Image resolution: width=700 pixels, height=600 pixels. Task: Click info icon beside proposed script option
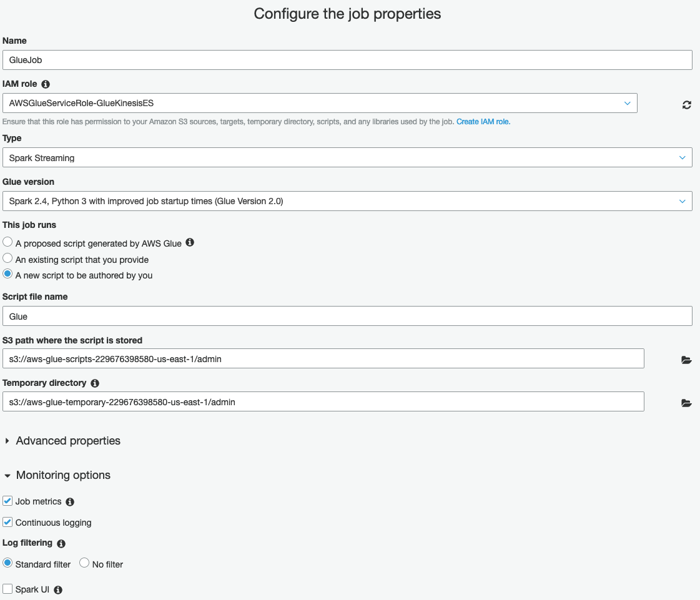point(190,242)
